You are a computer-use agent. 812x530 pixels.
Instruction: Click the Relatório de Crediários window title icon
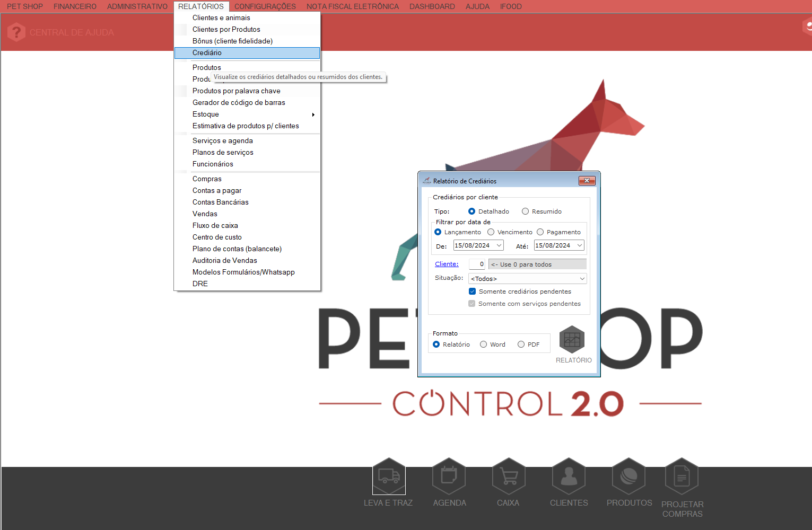pyautogui.click(x=426, y=181)
